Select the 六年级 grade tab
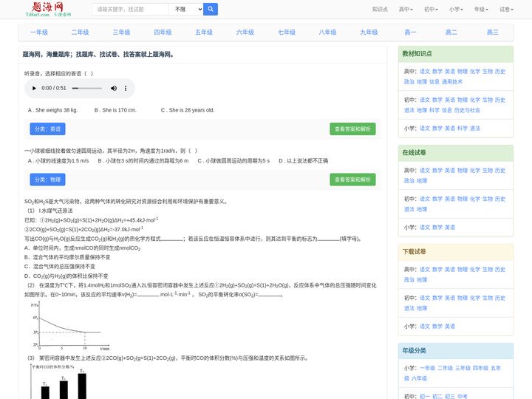Image resolution: width=532 pixels, height=399 pixels. pyautogui.click(x=245, y=33)
